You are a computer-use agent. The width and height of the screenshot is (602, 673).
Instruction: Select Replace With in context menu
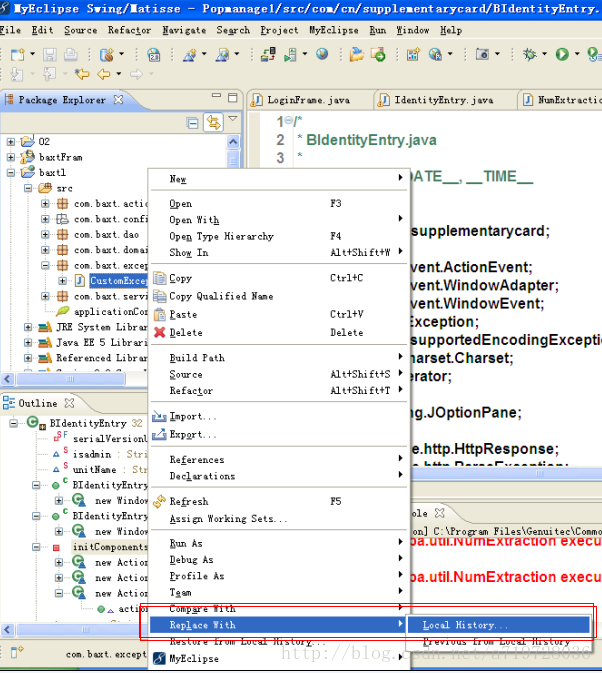click(x=279, y=625)
